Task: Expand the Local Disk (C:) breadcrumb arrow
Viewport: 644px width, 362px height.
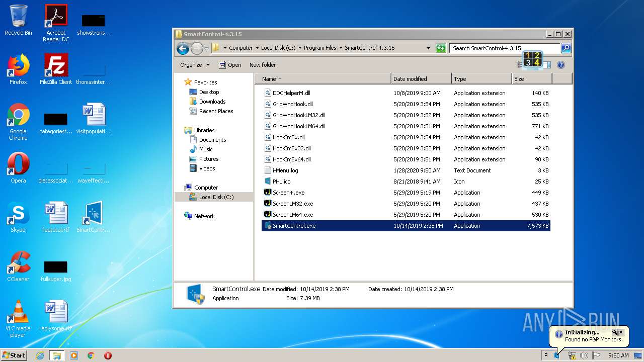Action: pos(300,48)
